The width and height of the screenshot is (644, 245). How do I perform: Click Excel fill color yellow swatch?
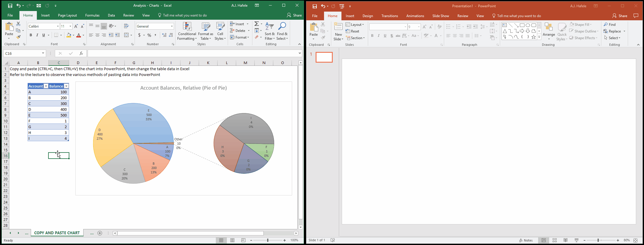[69, 35]
